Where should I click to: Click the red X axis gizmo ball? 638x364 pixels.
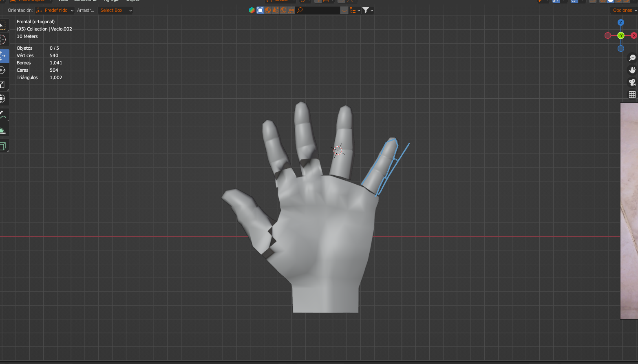(634, 36)
